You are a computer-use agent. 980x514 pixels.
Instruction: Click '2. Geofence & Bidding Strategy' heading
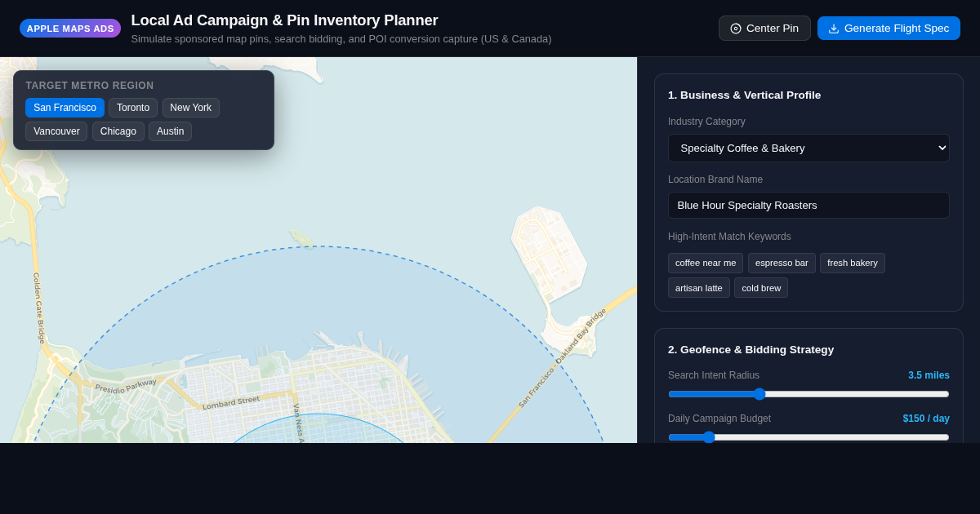(751, 350)
